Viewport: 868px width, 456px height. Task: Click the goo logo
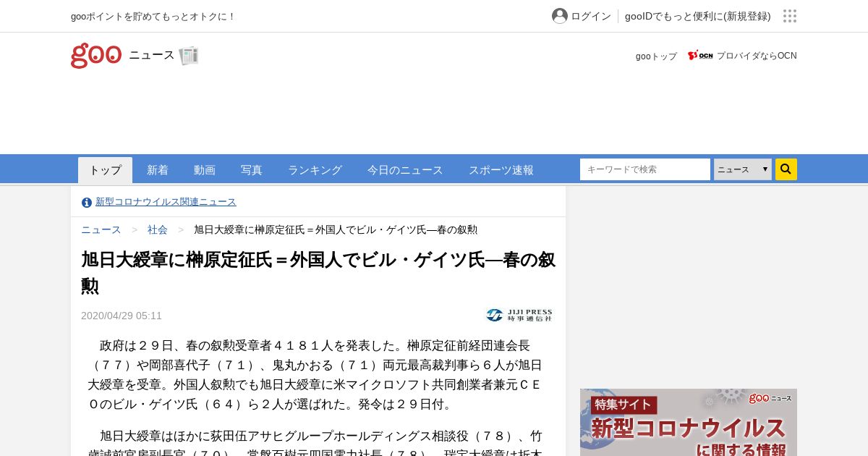[x=96, y=55]
